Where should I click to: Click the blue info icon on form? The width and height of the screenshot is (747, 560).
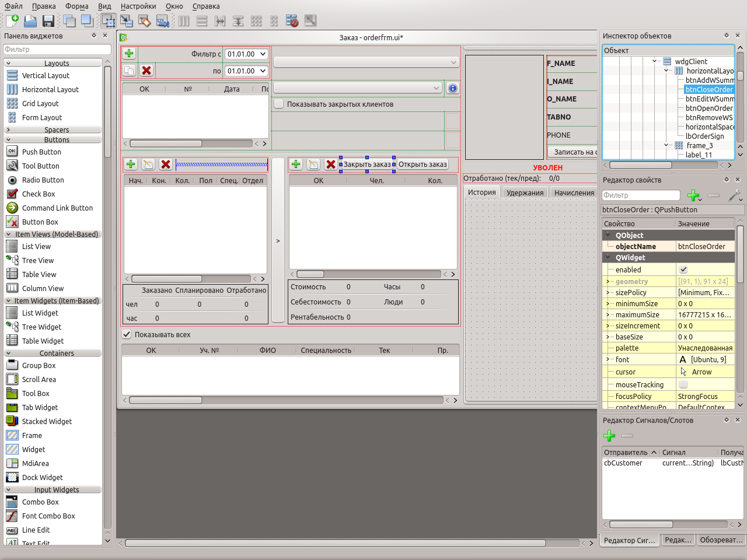click(452, 88)
